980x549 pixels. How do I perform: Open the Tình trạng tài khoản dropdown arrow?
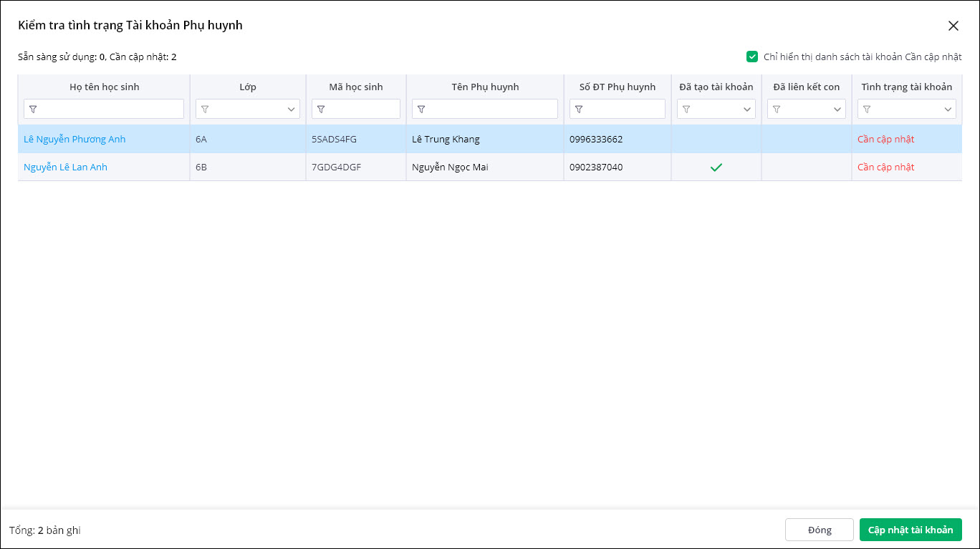tap(948, 110)
